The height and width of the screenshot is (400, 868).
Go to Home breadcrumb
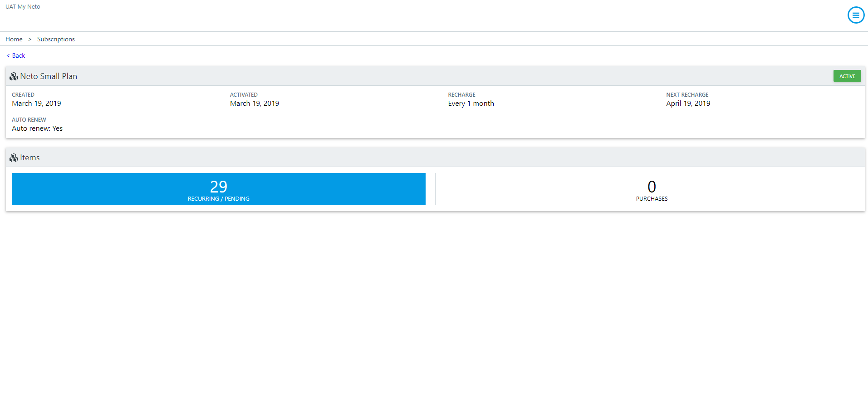pos(14,39)
